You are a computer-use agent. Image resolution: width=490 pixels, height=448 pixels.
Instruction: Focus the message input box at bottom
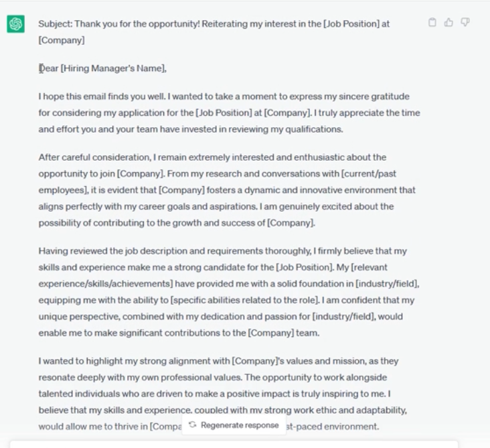pos(234,444)
